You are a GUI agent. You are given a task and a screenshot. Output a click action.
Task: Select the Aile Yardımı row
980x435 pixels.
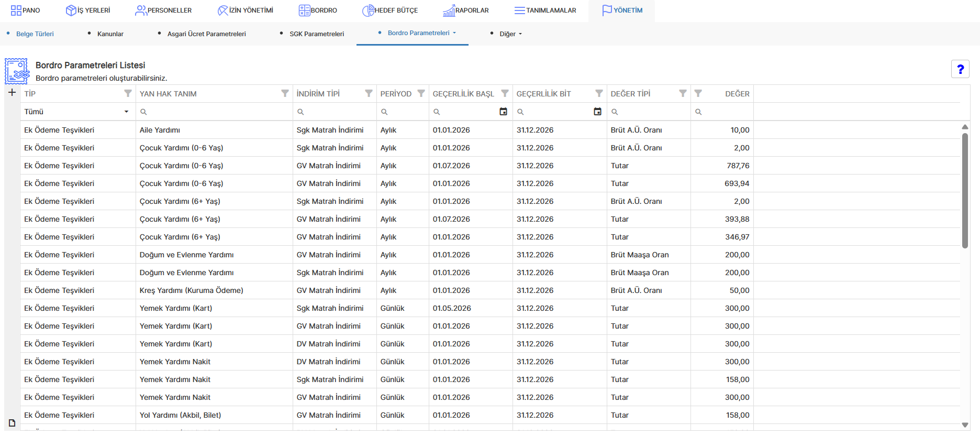[x=490, y=130]
